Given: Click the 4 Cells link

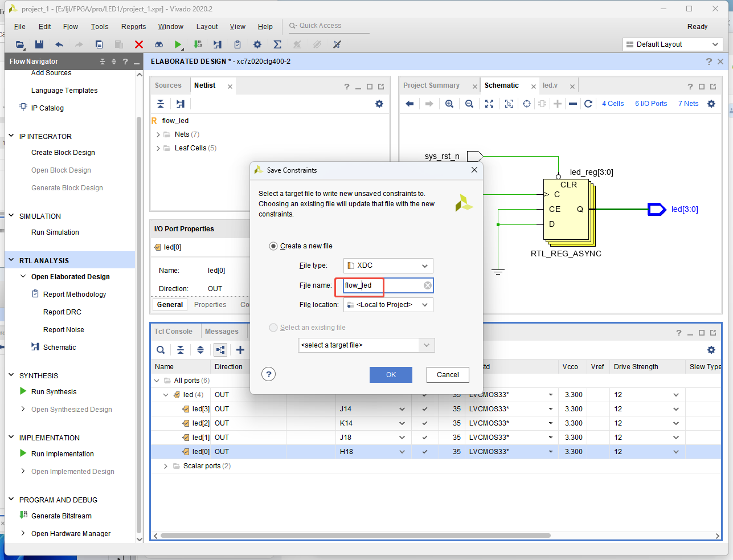Looking at the screenshot, I should coord(613,104).
